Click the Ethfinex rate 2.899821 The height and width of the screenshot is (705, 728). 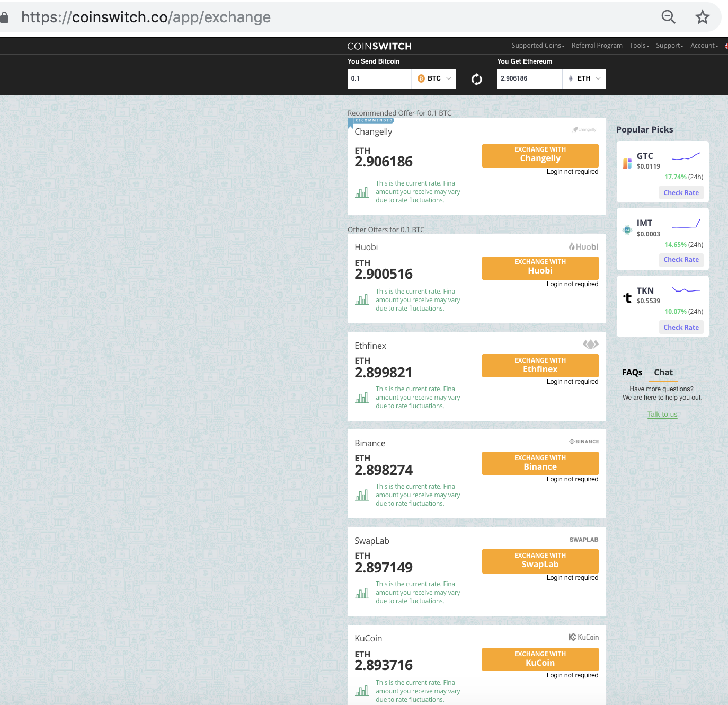pos(384,373)
